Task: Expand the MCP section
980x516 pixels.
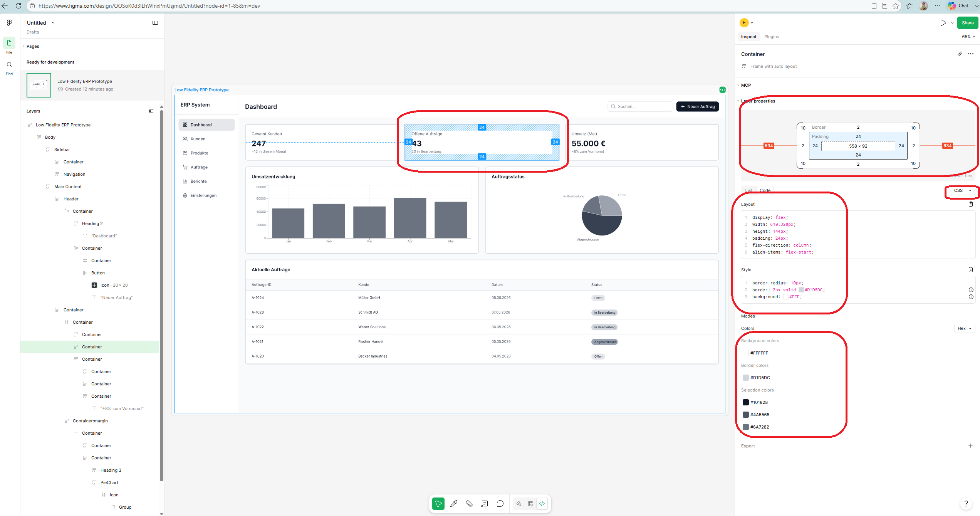Action: [x=746, y=85]
